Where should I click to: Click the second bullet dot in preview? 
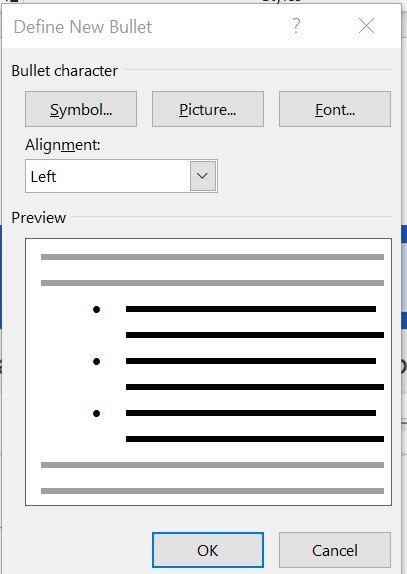coord(97,362)
